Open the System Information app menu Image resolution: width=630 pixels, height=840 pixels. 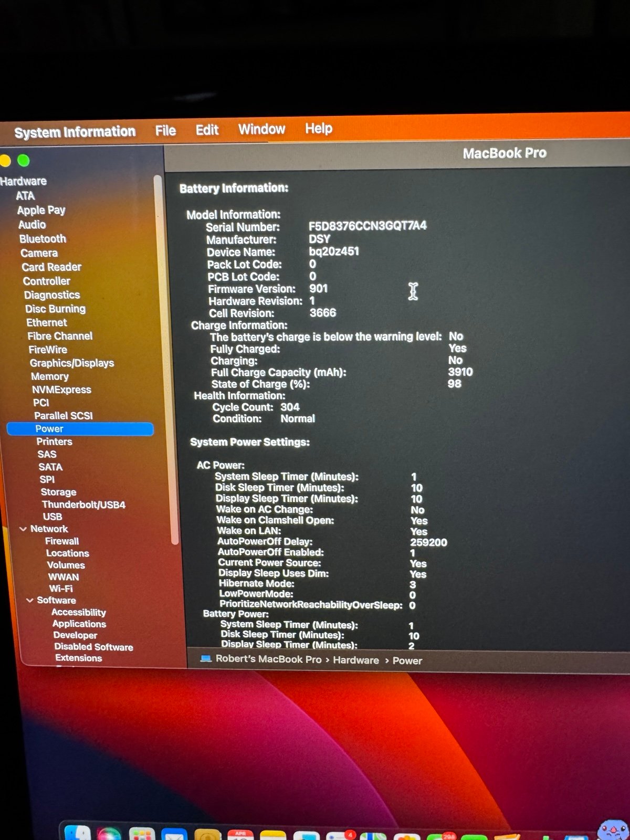tap(75, 132)
